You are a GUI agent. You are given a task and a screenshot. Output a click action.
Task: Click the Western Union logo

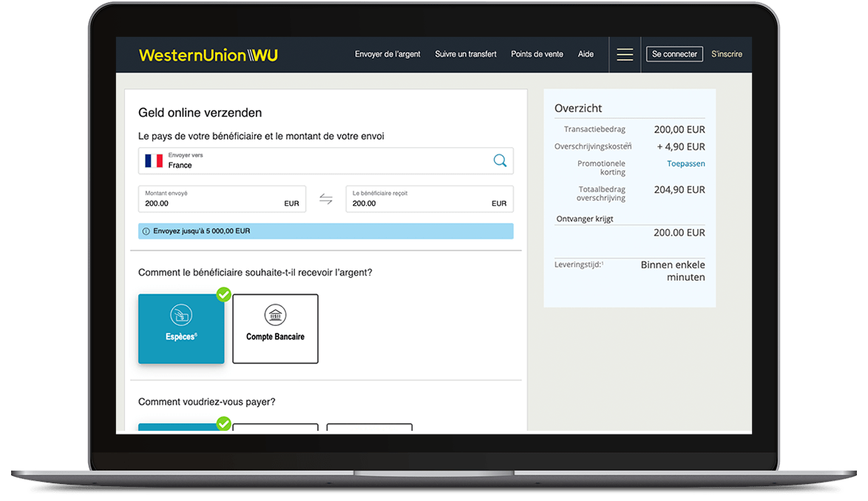(208, 55)
